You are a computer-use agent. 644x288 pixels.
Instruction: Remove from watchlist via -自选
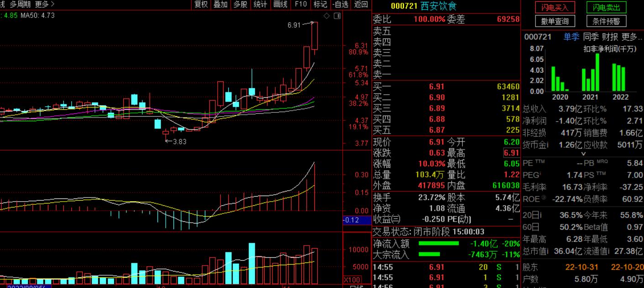[x=340, y=5]
